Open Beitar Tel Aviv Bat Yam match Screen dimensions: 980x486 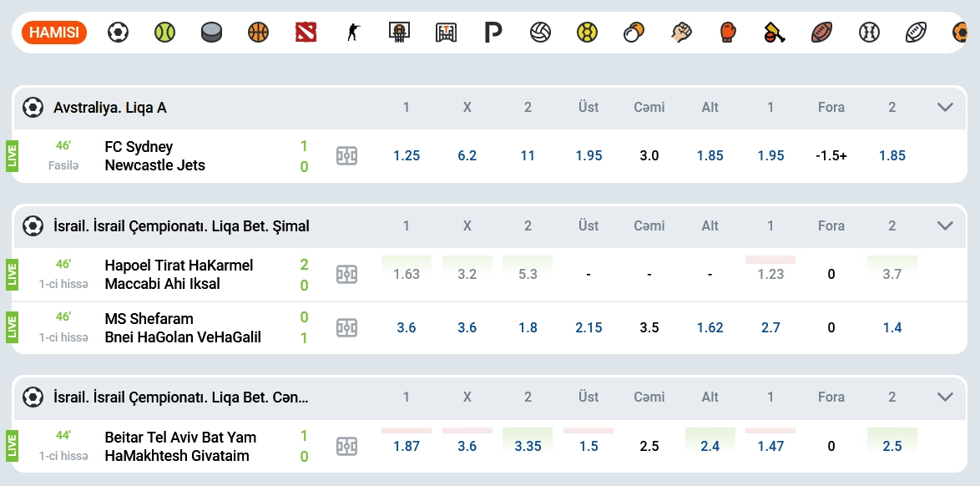[x=180, y=438]
